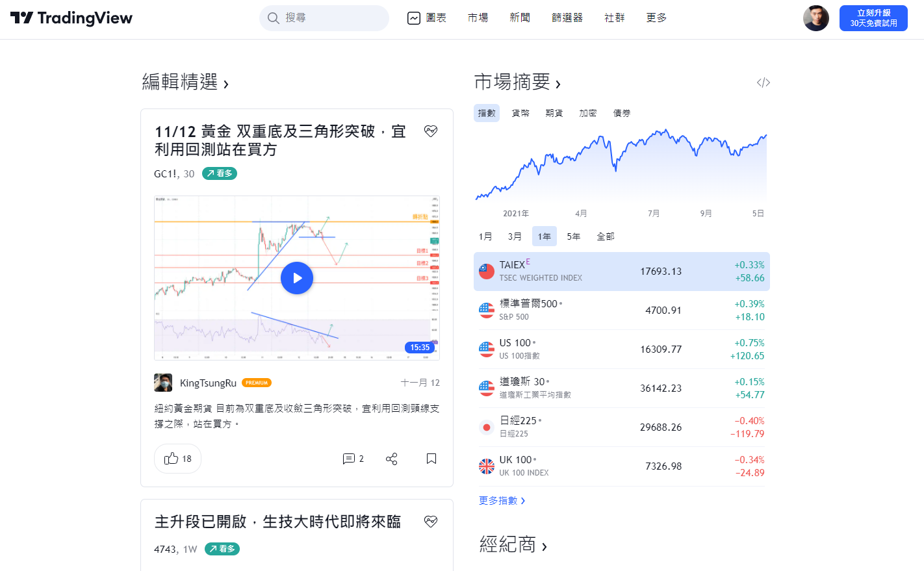Click the editor's pick badge on 主升段已開啟 idea
This screenshot has width=924, height=571.
click(x=431, y=522)
